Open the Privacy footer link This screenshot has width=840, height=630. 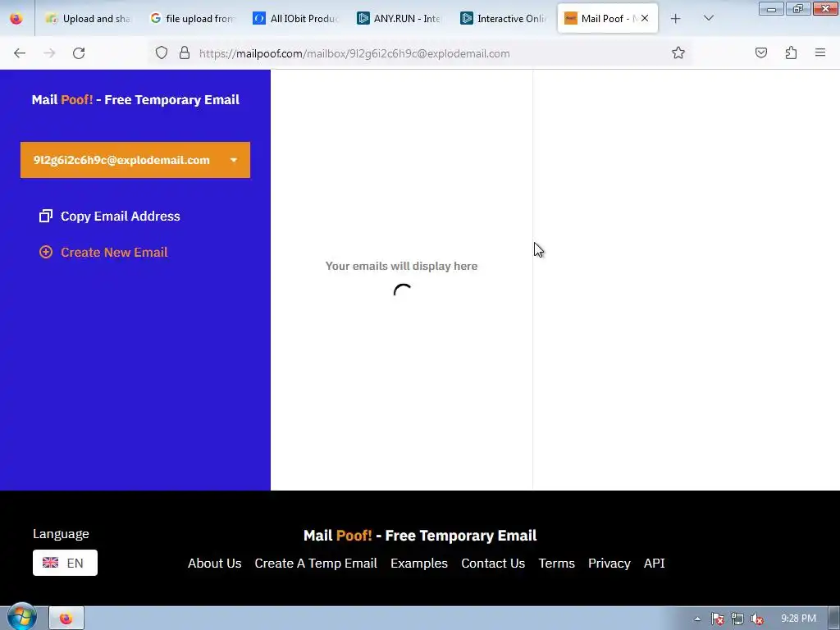pos(609,563)
